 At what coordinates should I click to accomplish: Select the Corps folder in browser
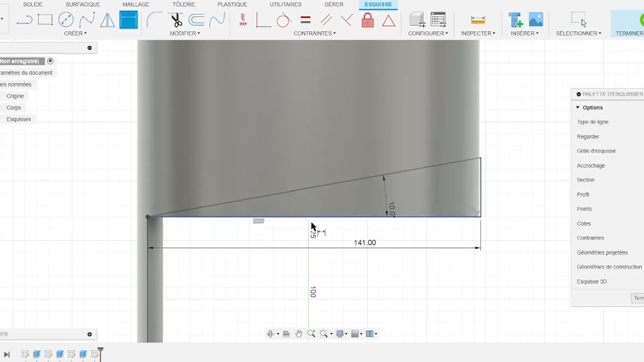click(x=14, y=108)
